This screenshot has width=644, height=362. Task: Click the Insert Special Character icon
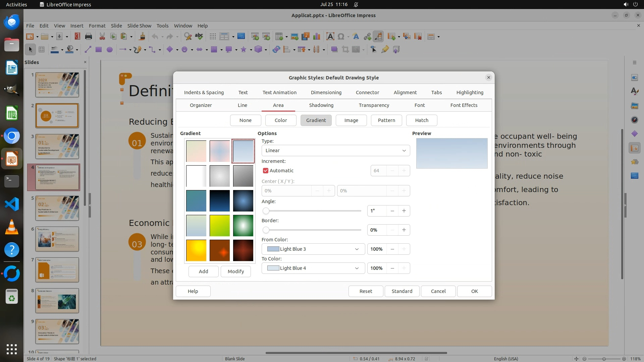point(341,37)
